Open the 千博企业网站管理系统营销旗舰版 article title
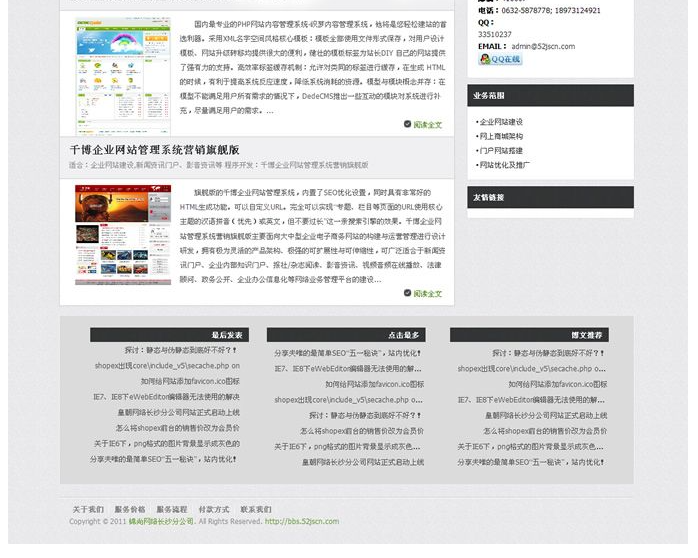 (154, 150)
